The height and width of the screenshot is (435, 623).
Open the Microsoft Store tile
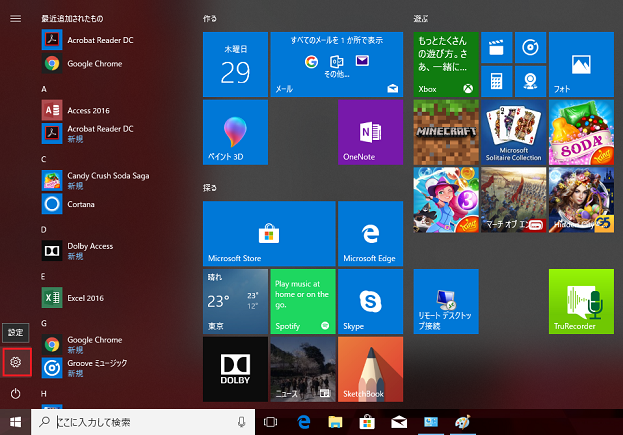pyautogui.click(x=269, y=234)
